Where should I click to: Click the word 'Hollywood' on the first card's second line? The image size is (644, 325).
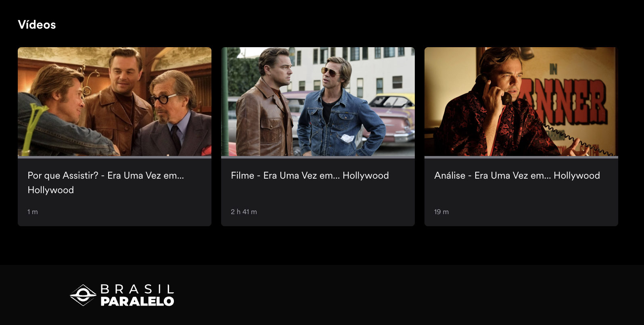pyautogui.click(x=51, y=190)
